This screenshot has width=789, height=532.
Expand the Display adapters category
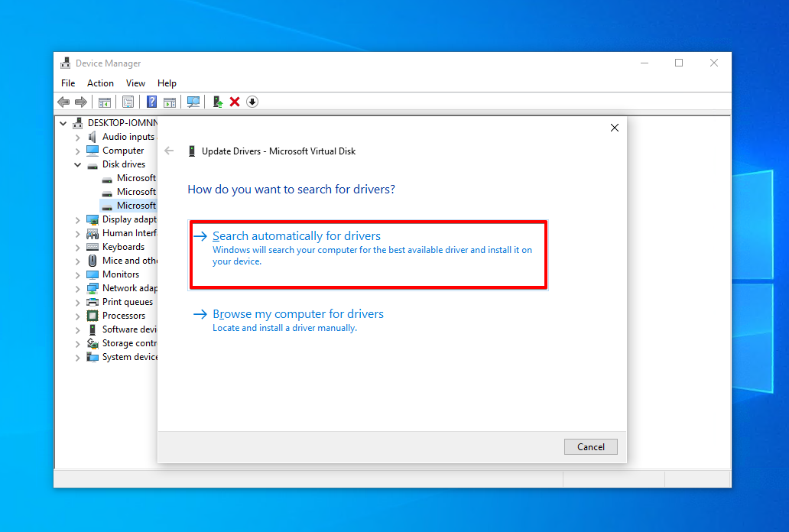pyautogui.click(x=77, y=220)
